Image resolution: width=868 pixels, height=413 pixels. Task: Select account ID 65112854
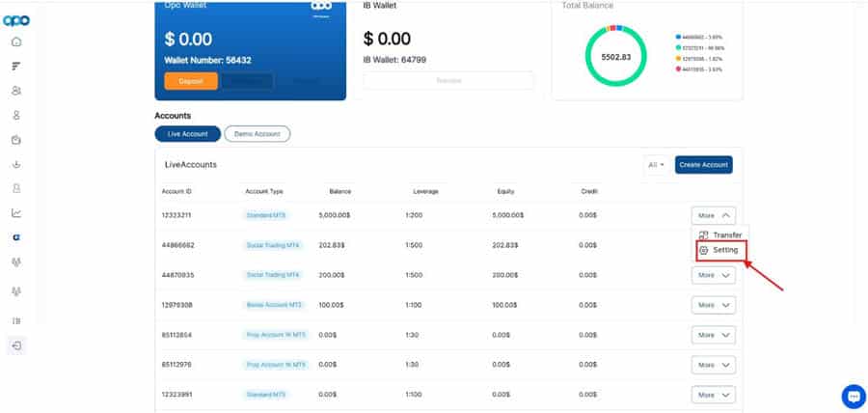(177, 335)
